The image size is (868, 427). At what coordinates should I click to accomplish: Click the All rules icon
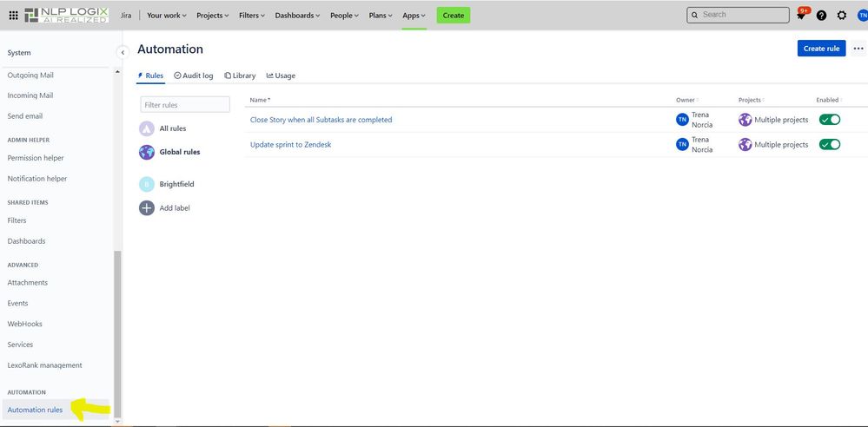147,128
